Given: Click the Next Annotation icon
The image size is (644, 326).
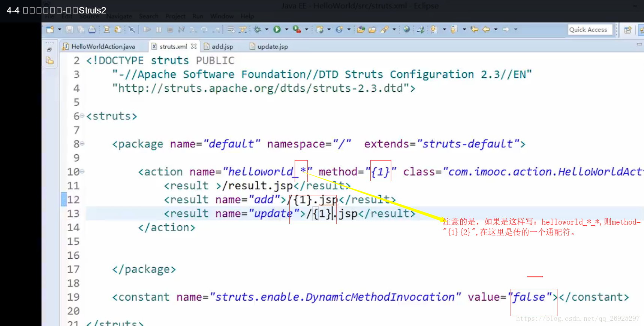Looking at the screenshot, I should point(434,29).
